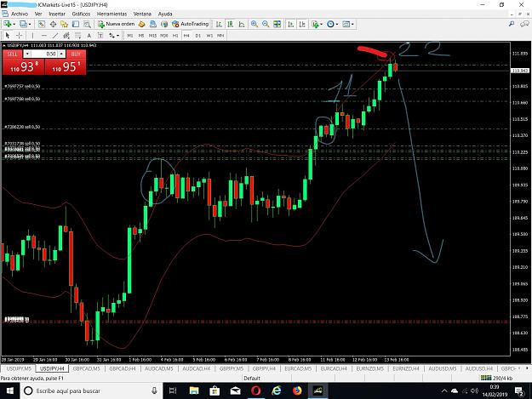Open Opera from the taskbar
This screenshot has width=532, height=399.
(255, 390)
